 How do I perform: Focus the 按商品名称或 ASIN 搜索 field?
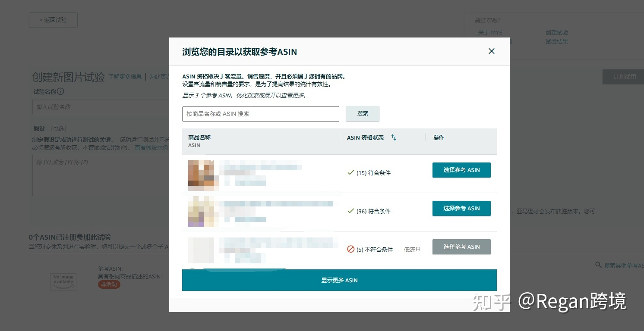261,114
